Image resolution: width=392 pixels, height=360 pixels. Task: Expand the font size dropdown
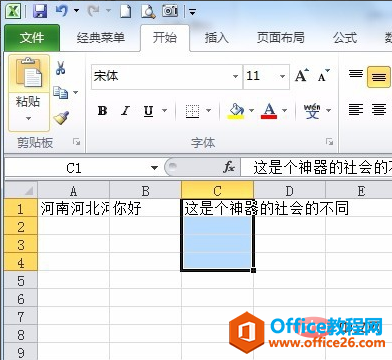click(x=283, y=76)
